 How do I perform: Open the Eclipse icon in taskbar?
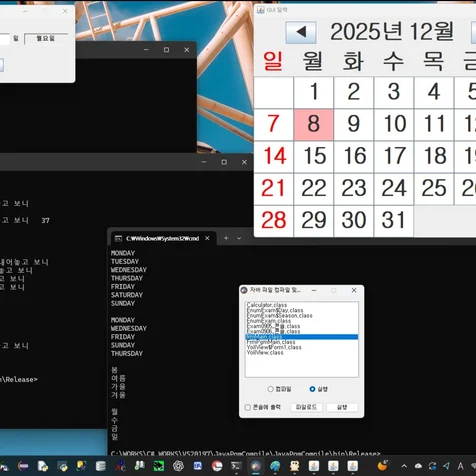click(x=23, y=466)
